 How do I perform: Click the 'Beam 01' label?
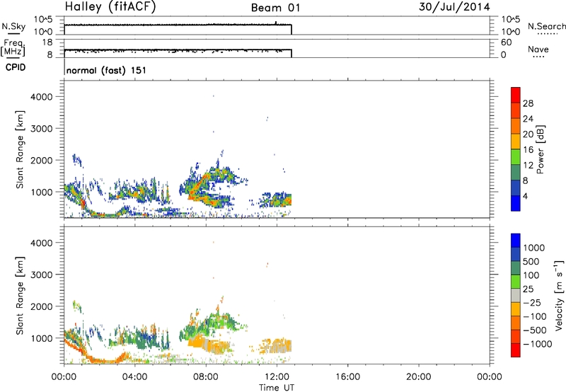point(275,8)
